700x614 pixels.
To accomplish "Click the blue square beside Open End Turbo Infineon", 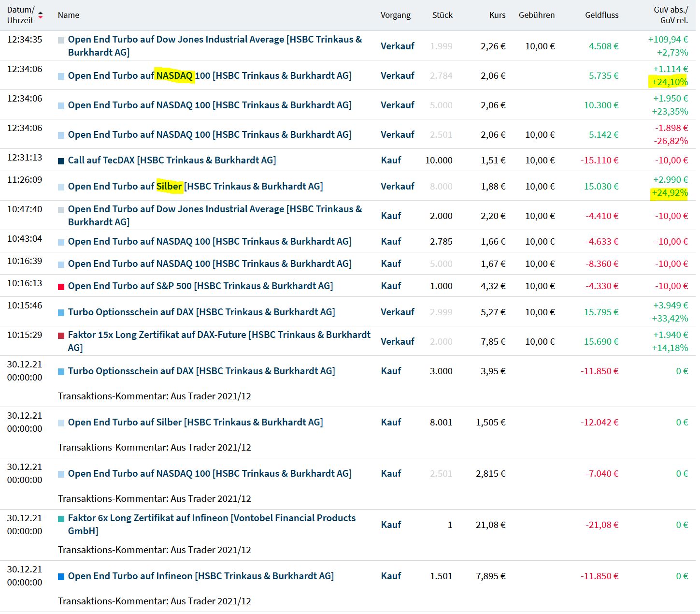I will pos(61,577).
